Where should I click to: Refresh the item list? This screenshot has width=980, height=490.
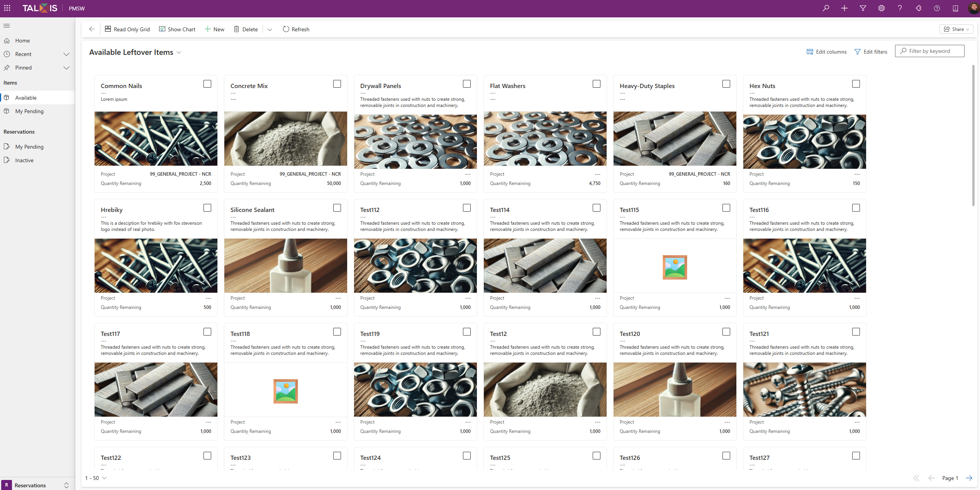coord(296,29)
